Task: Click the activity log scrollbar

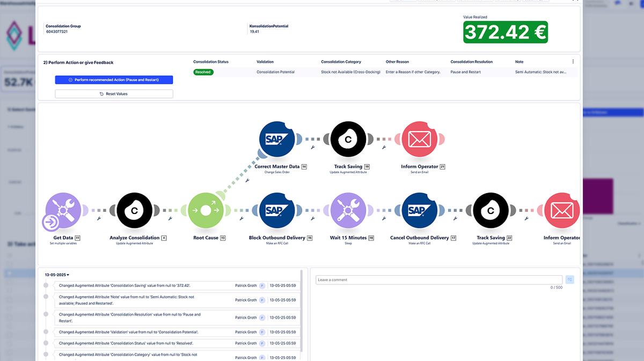Action: click(301, 311)
